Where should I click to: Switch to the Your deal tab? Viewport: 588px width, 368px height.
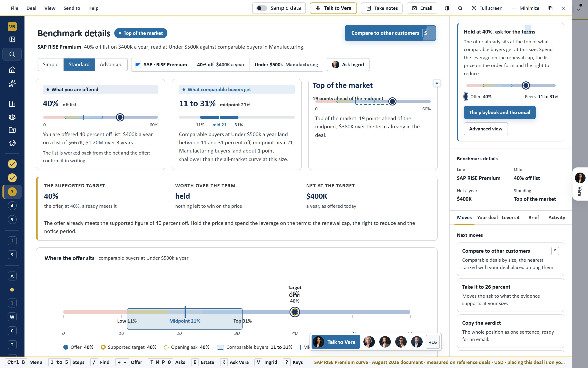click(487, 218)
